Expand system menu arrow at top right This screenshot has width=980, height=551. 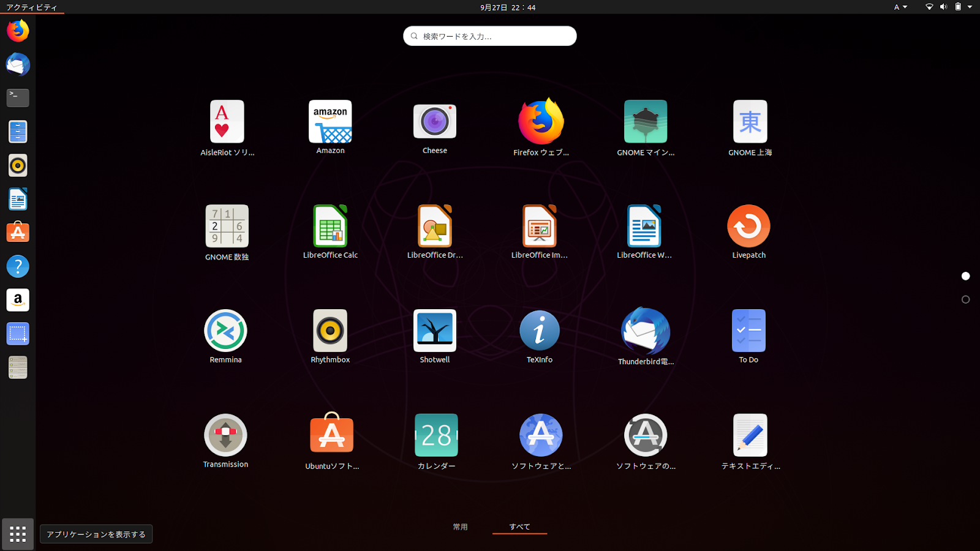(x=970, y=7)
